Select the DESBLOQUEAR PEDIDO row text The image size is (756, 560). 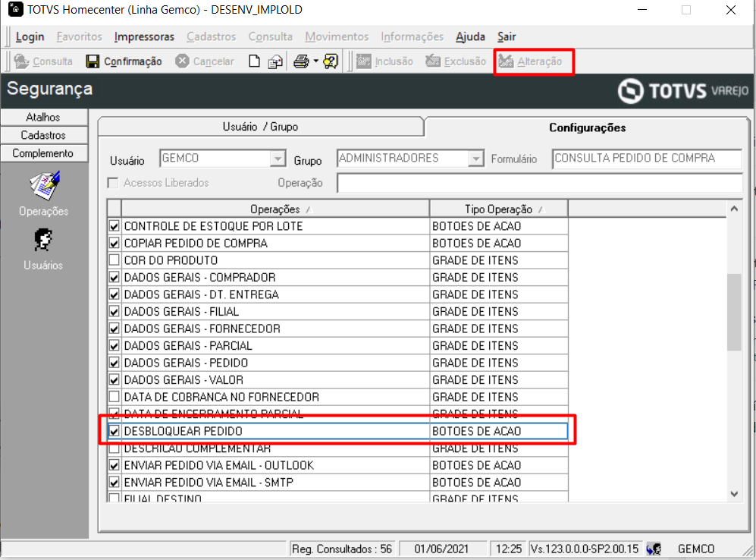[x=184, y=431]
